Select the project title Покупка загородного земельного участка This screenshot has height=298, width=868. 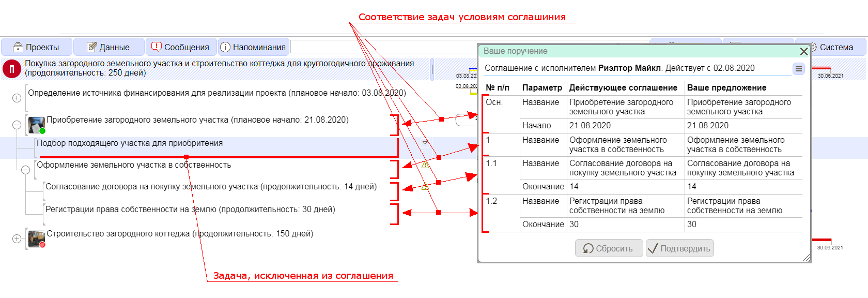[220, 68]
